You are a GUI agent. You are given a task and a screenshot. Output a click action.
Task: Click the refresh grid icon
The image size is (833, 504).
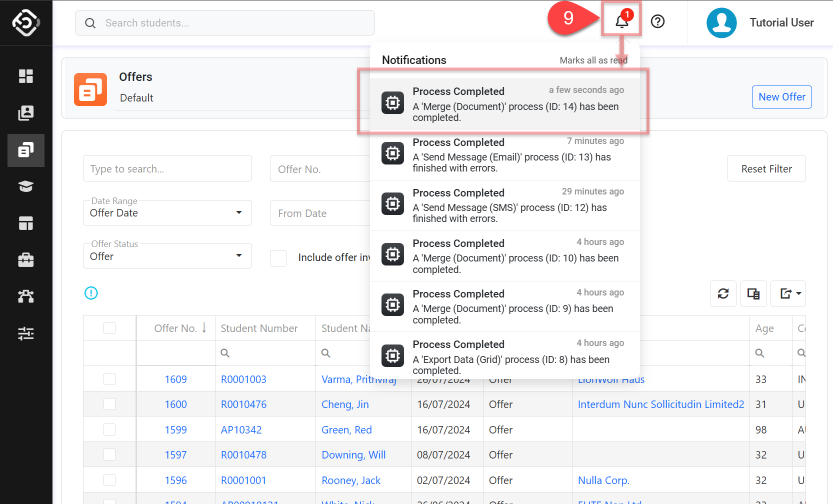(723, 293)
